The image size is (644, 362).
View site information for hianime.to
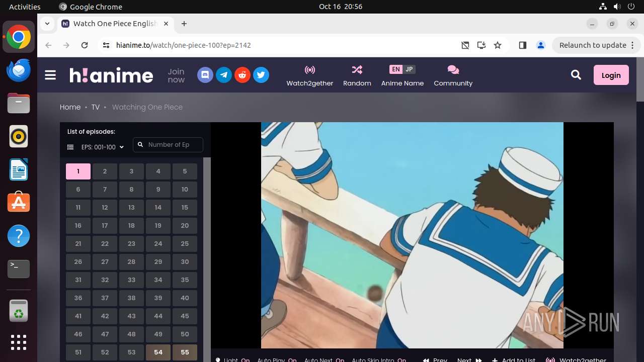106,45
